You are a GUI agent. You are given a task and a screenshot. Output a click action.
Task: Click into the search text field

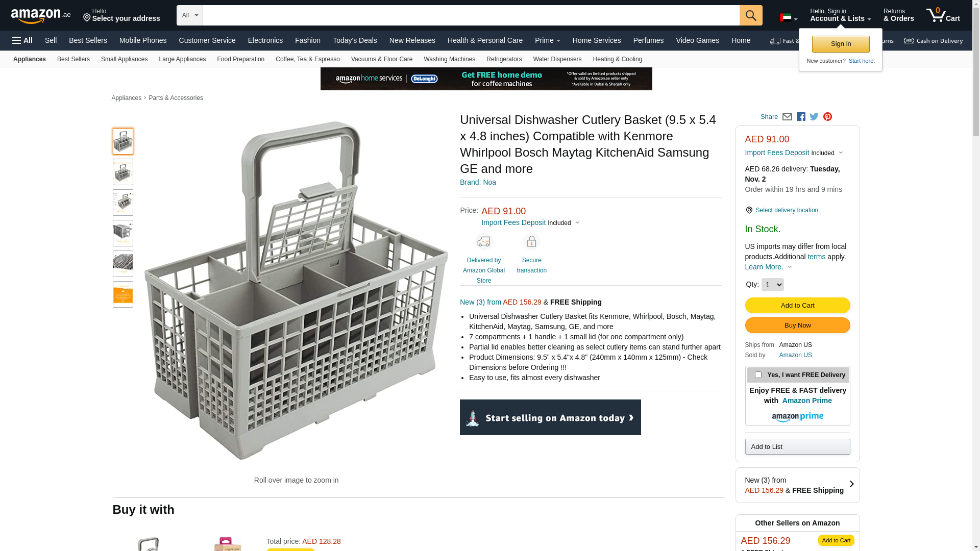471,15
